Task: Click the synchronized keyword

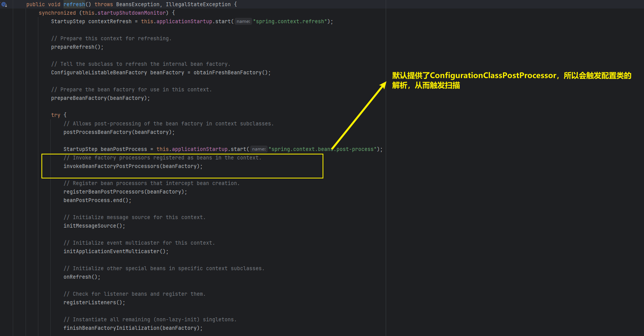Action: [57, 13]
